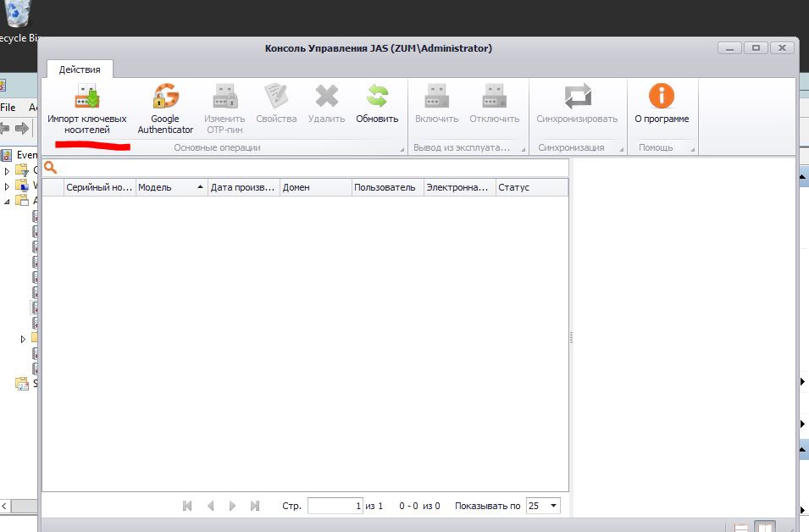Sort by Серийный номер column
The width and height of the screenshot is (809, 532).
coord(100,187)
